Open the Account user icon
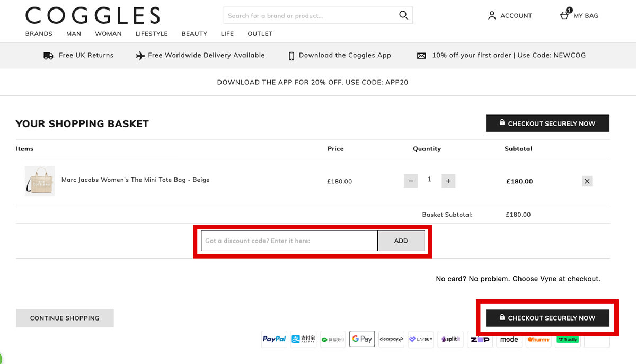Screen dimensions: 636x364 coord(492,16)
